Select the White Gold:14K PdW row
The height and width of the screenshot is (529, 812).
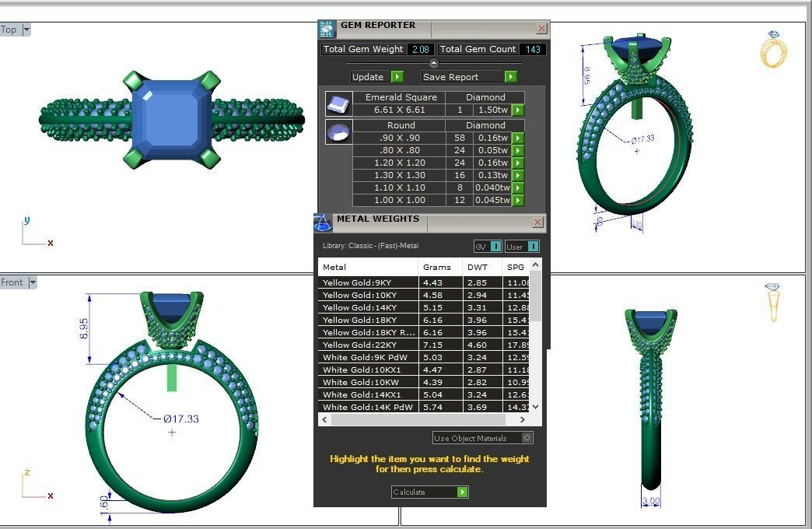click(424, 407)
